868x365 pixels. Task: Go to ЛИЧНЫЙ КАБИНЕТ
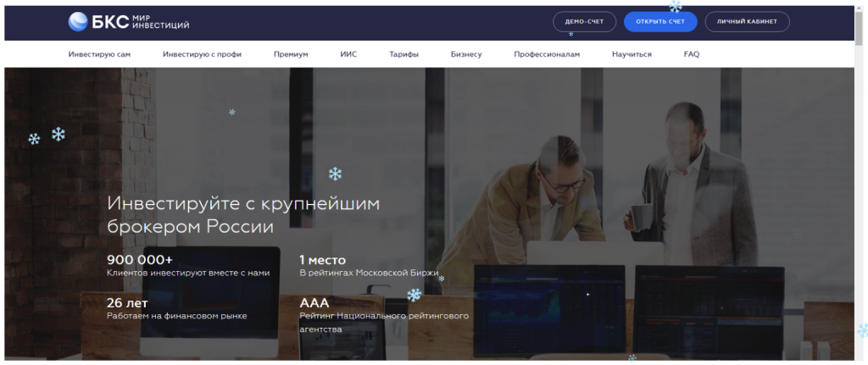pos(747,21)
